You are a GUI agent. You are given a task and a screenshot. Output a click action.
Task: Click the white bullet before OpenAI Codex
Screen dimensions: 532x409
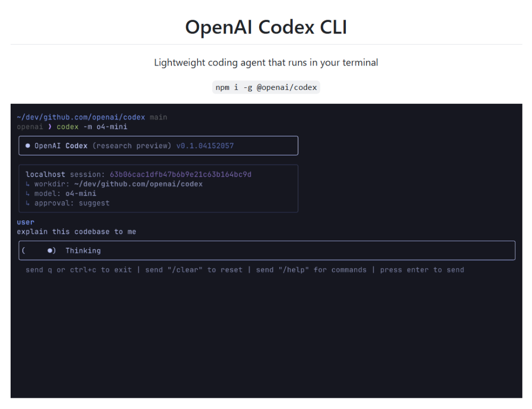point(28,145)
